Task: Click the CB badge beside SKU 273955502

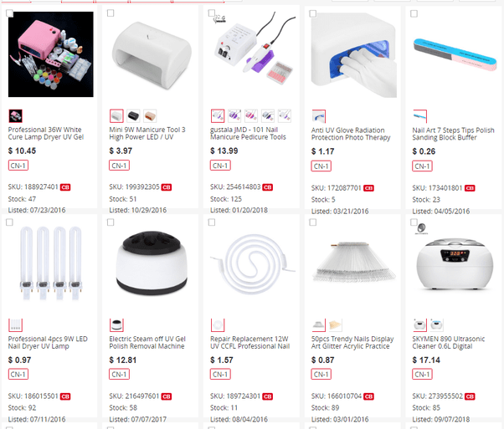Action: (470, 396)
